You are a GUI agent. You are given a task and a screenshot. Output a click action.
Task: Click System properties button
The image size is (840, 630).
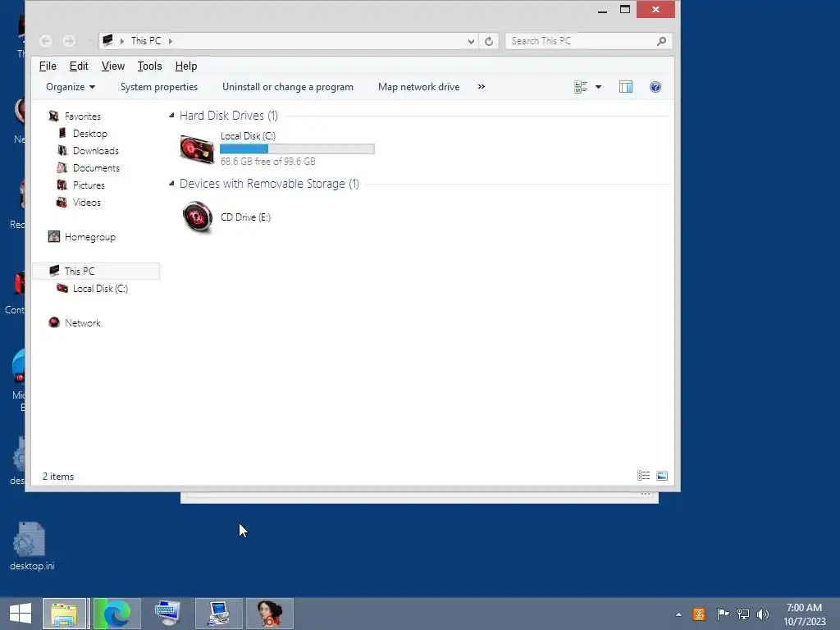click(159, 87)
